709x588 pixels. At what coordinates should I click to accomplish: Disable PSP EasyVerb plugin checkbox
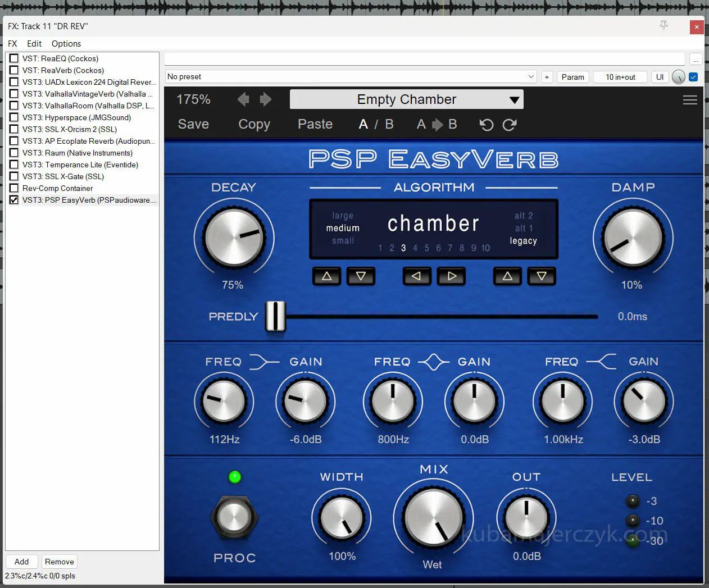click(x=14, y=200)
